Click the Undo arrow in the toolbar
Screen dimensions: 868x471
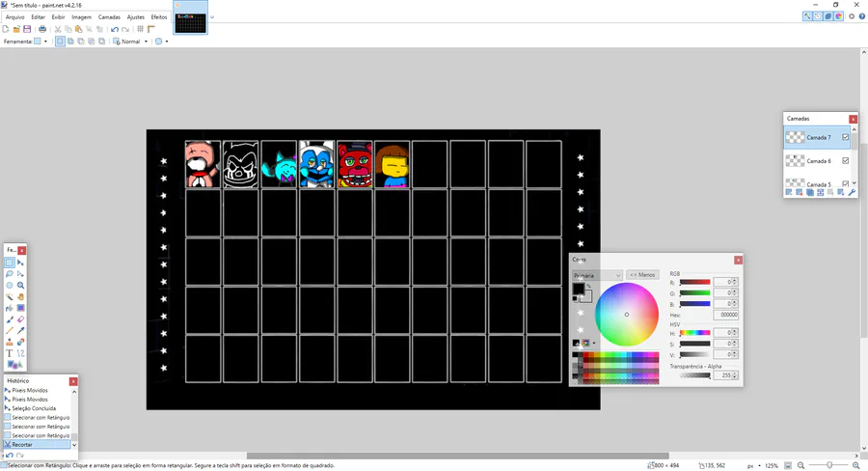[115, 29]
